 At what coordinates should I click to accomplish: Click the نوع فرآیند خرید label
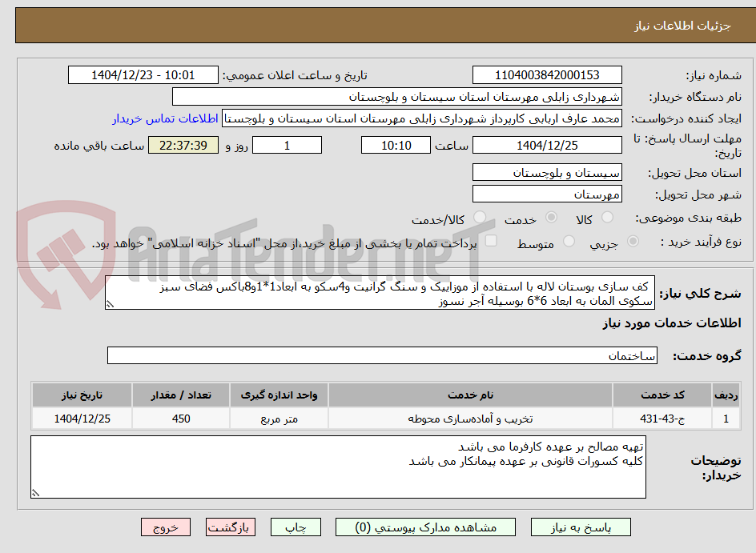click(x=701, y=242)
